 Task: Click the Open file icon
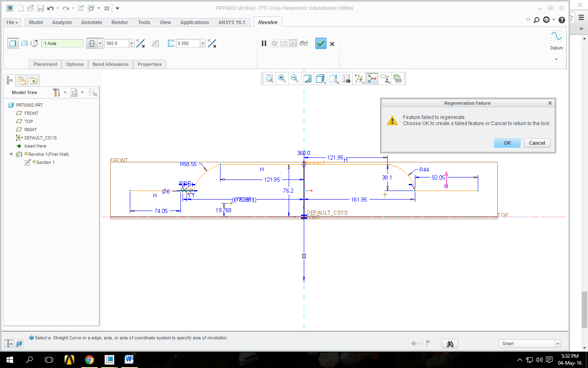pos(31,8)
